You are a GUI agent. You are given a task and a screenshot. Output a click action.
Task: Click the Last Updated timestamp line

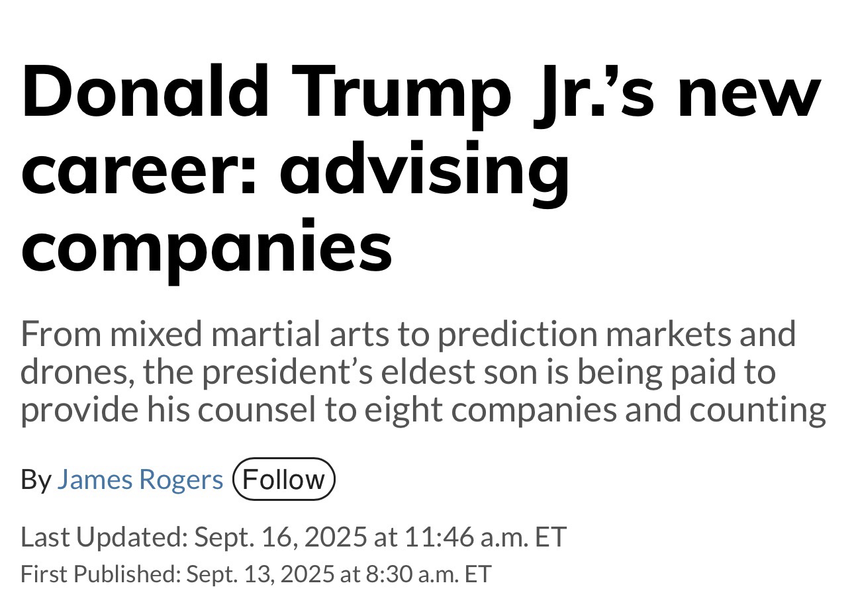coord(293,537)
